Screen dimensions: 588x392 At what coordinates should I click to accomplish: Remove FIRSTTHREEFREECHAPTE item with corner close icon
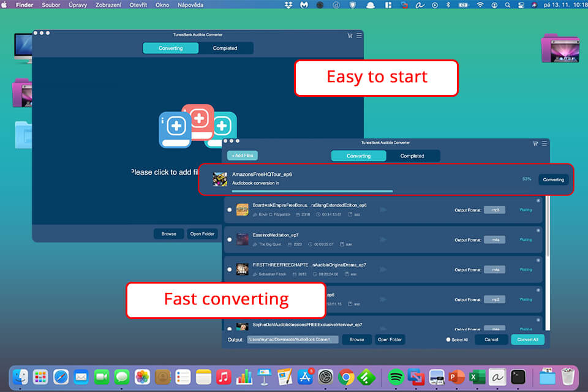538,260
